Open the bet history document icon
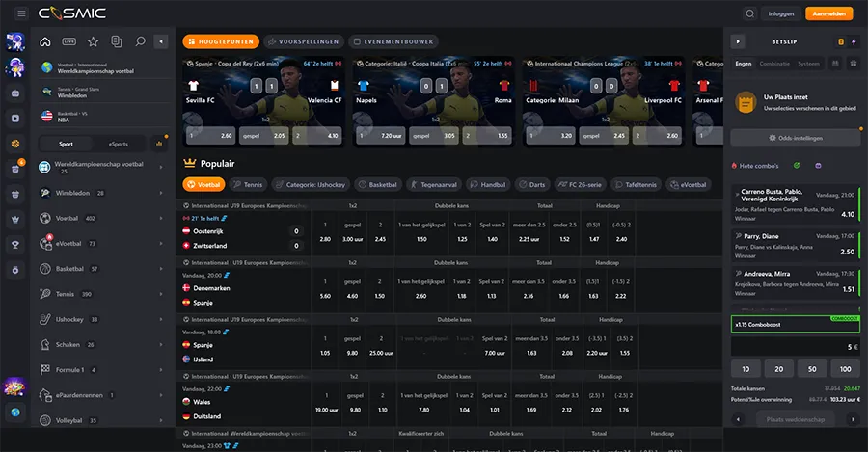 pyautogui.click(x=117, y=41)
